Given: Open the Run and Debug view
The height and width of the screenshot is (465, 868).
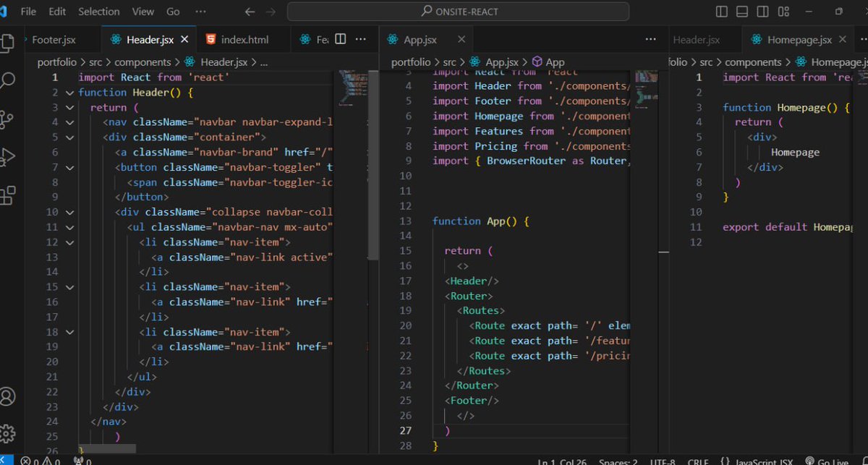Looking at the screenshot, I should coord(7,157).
